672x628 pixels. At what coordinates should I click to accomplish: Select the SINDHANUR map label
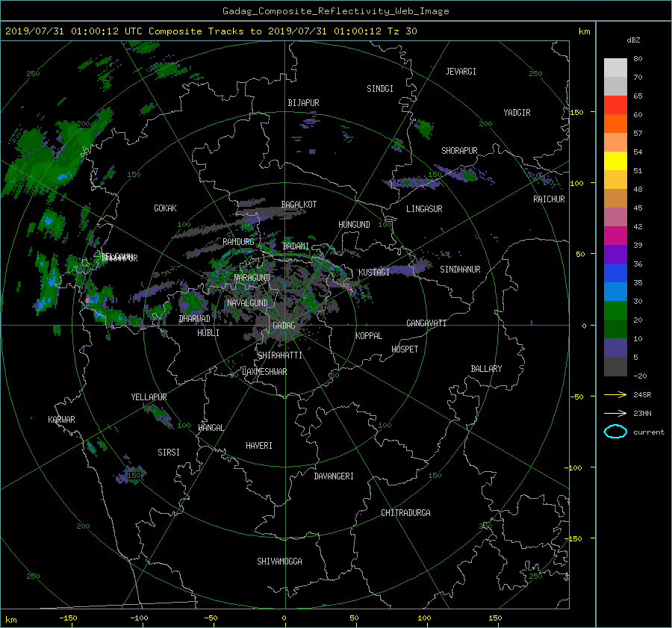[x=460, y=270]
